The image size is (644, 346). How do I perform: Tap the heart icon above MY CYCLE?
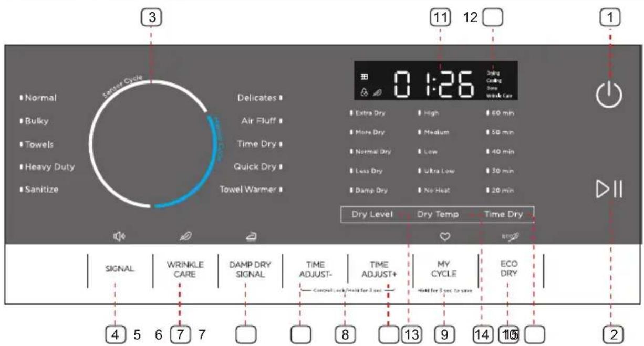[445, 237]
